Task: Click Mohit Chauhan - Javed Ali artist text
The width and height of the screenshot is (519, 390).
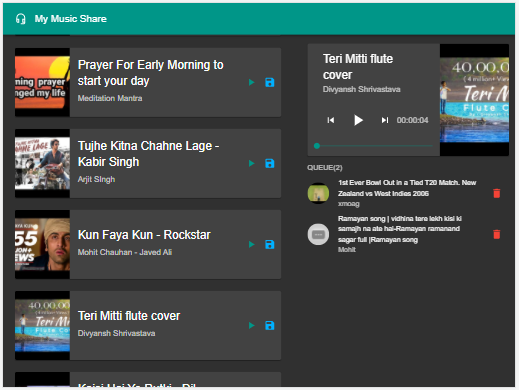Action: (x=125, y=252)
